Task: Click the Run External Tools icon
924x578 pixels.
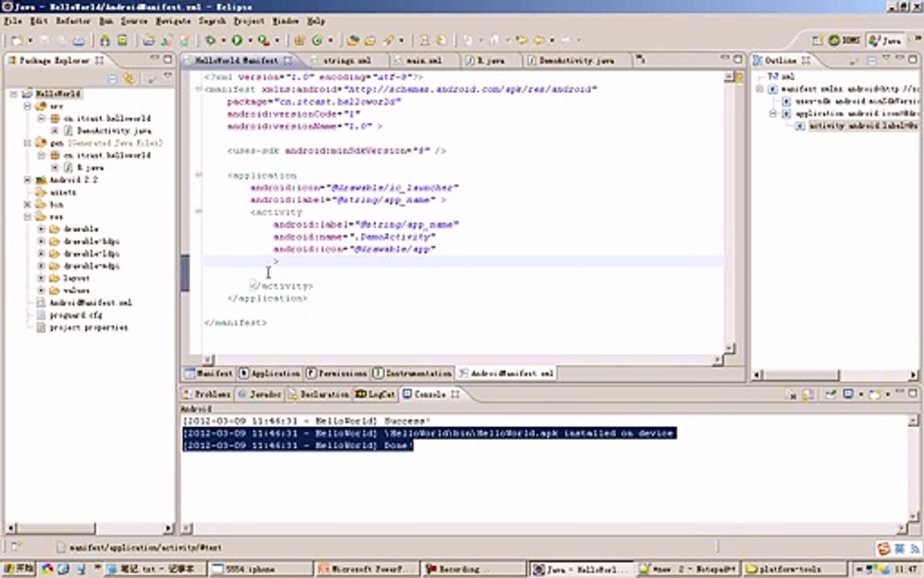Action: point(263,41)
